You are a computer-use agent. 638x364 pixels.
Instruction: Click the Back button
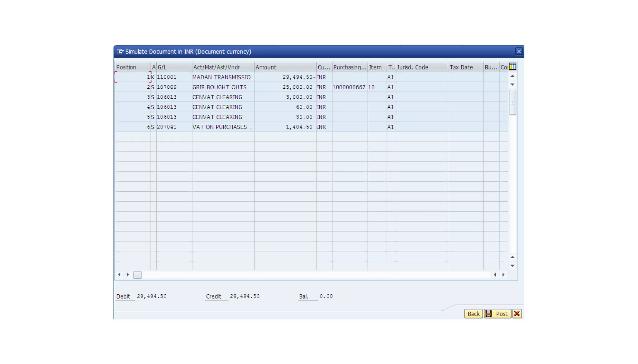[x=473, y=314]
